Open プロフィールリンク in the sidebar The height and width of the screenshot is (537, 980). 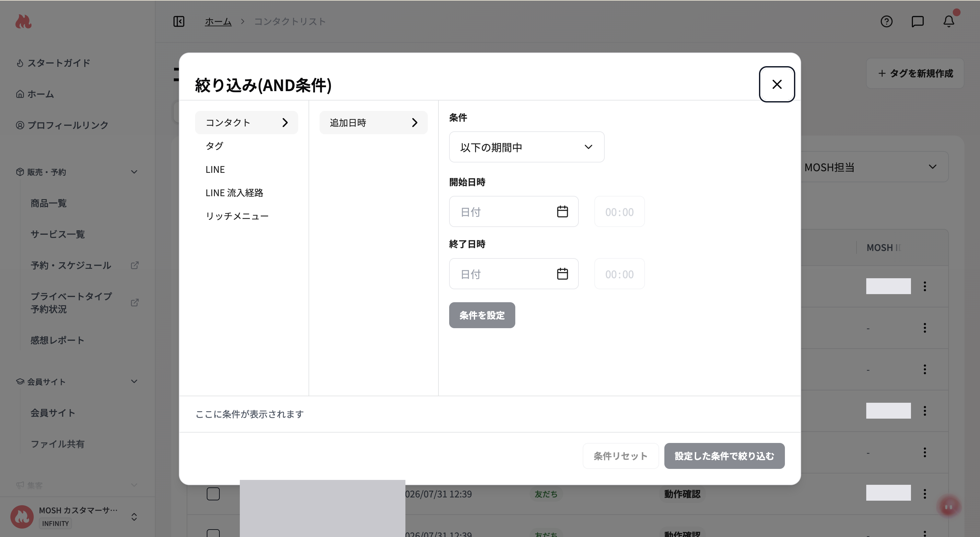tap(62, 125)
